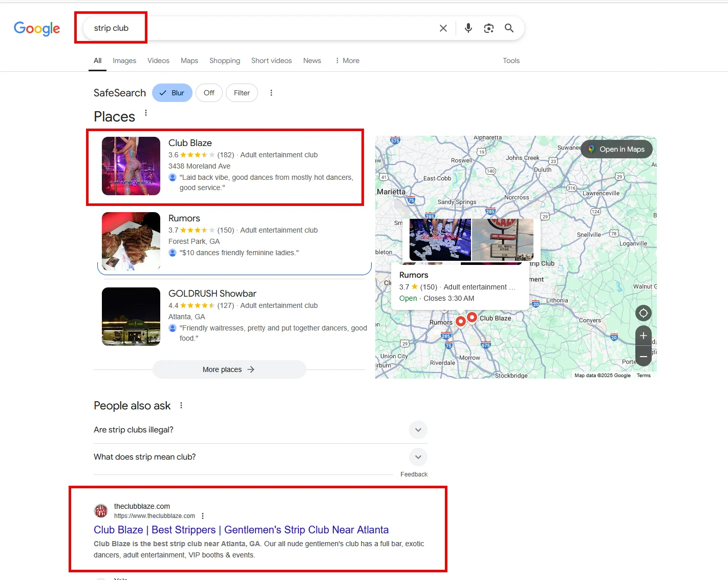Open People also ask three-dot menu
Image resolution: width=728 pixels, height=580 pixels.
point(181,405)
